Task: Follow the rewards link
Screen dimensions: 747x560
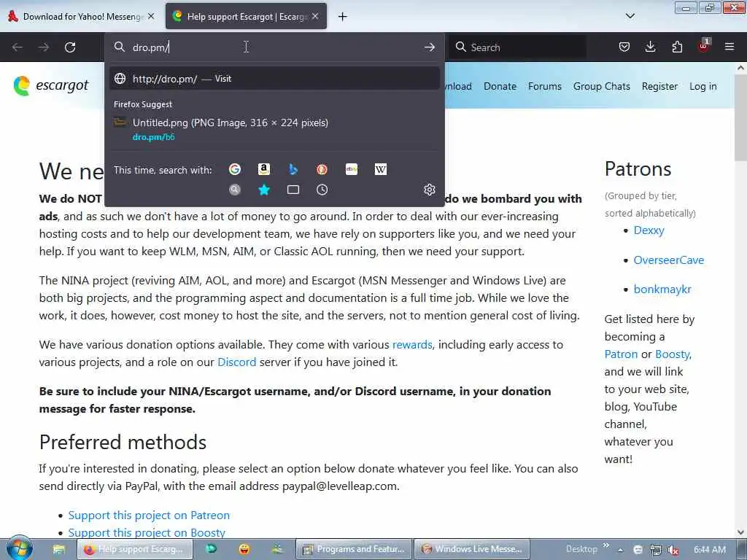Action: 412,344
